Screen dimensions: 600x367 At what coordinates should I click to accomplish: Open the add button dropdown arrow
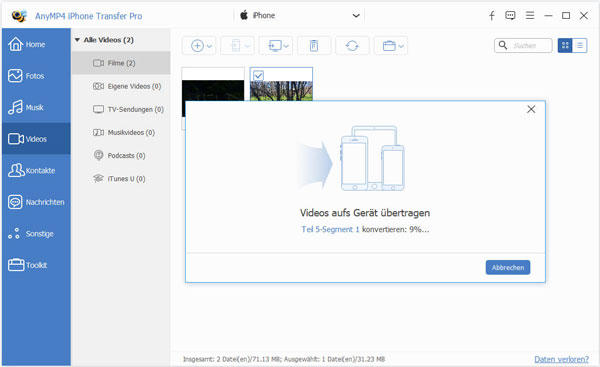click(209, 46)
